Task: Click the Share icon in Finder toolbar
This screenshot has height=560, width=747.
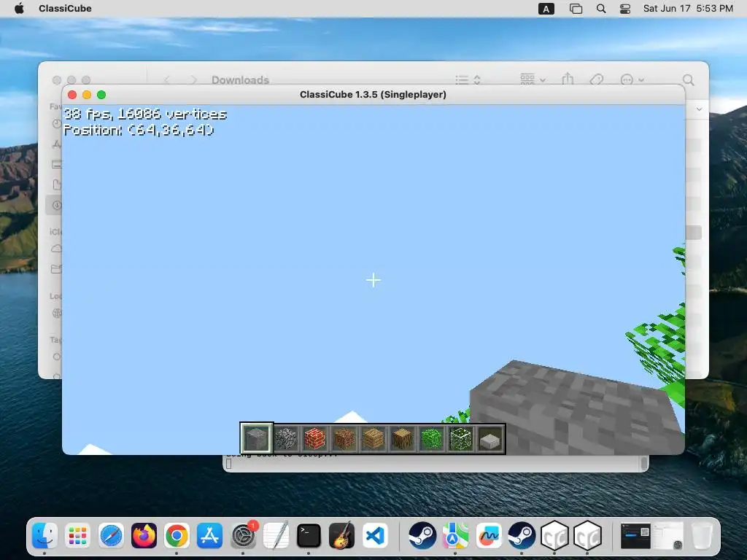Action: [568, 79]
